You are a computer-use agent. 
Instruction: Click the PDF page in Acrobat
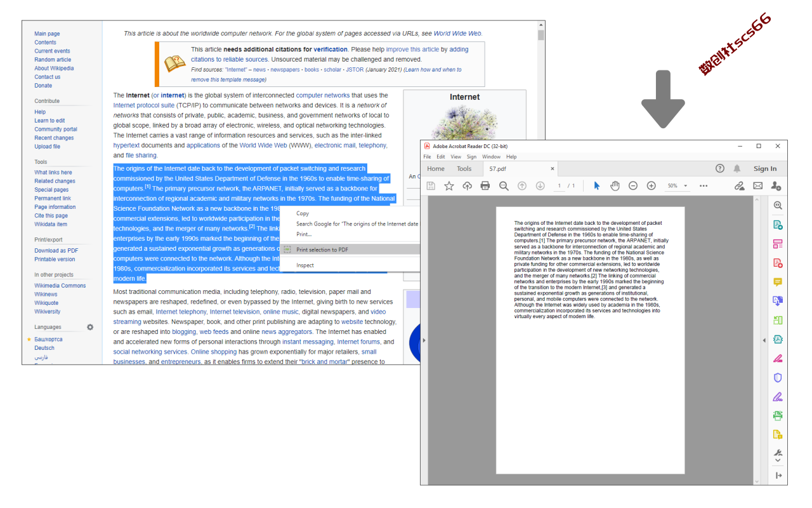coord(590,340)
